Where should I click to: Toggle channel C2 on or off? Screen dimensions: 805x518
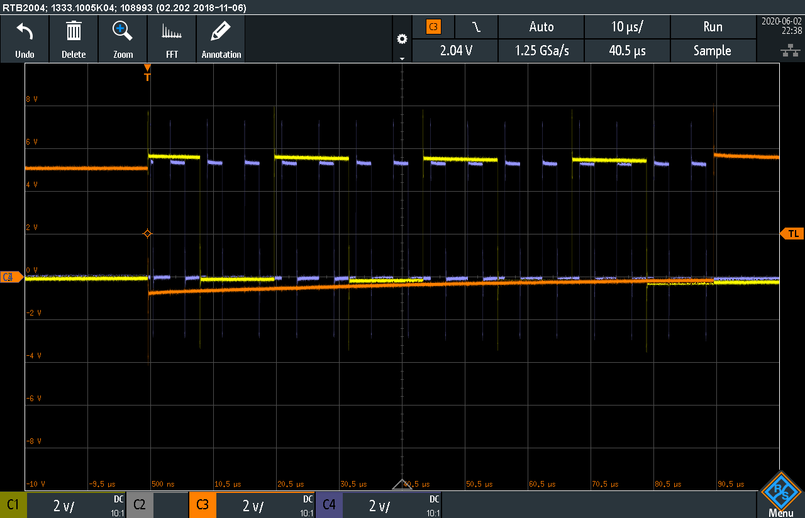139,505
